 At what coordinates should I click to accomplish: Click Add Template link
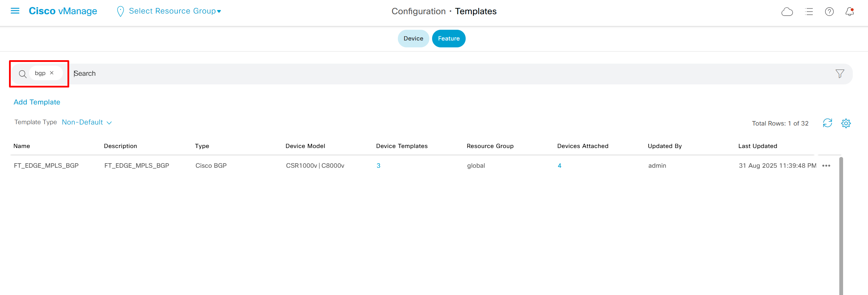[x=37, y=102]
